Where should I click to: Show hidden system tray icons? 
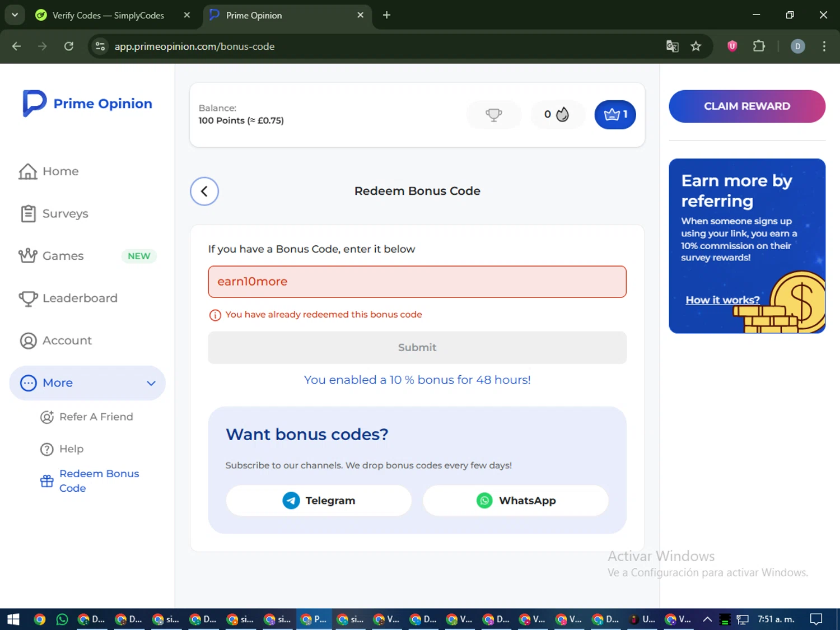coord(707,619)
